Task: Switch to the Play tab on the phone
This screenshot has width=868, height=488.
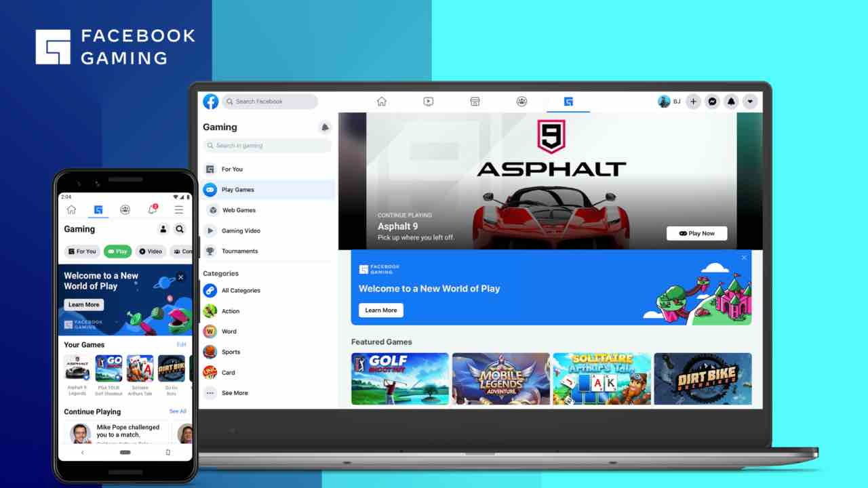Action: (118, 251)
